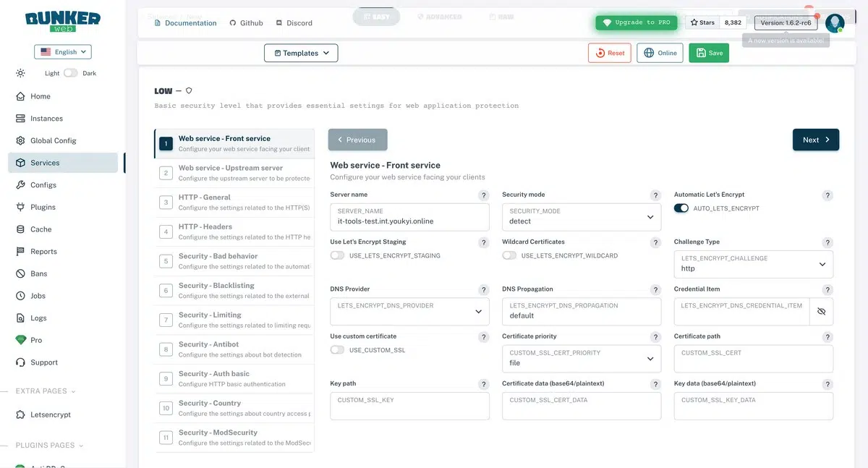Disable the AUTO_LETS_ENCRYPT switch
The width and height of the screenshot is (868, 468).
click(681, 208)
